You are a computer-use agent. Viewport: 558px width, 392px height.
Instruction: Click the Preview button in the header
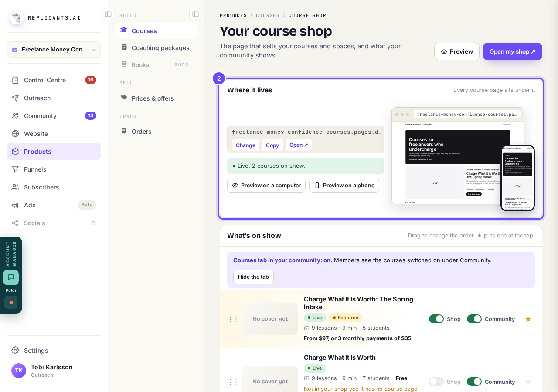(457, 51)
